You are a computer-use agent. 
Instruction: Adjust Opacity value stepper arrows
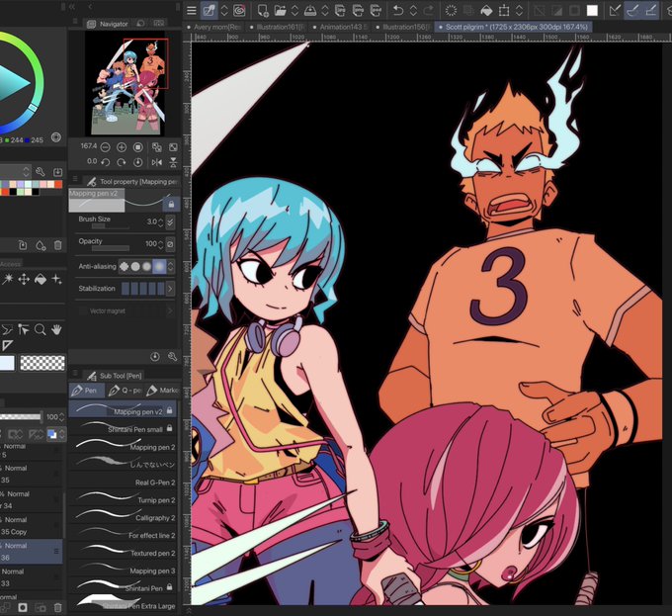click(x=161, y=244)
